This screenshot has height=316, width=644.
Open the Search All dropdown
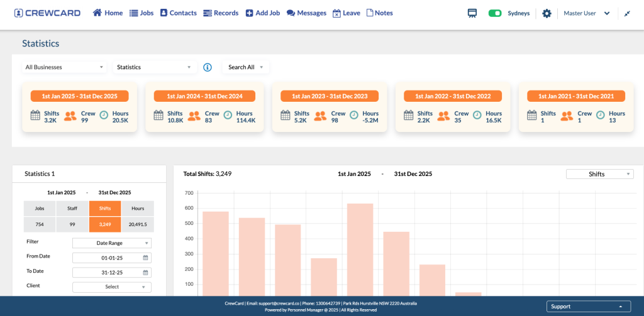click(x=246, y=67)
